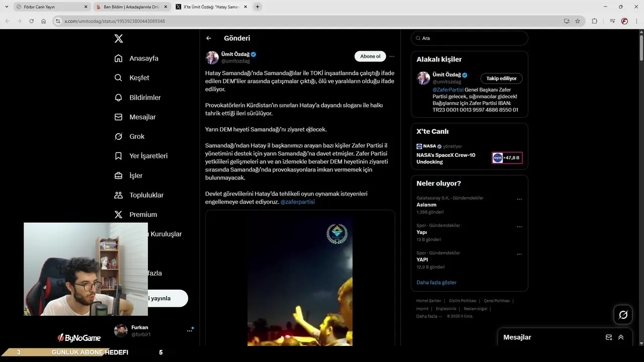Compose new message in Mesajlar drawer
The image size is (644, 362).
point(609,337)
